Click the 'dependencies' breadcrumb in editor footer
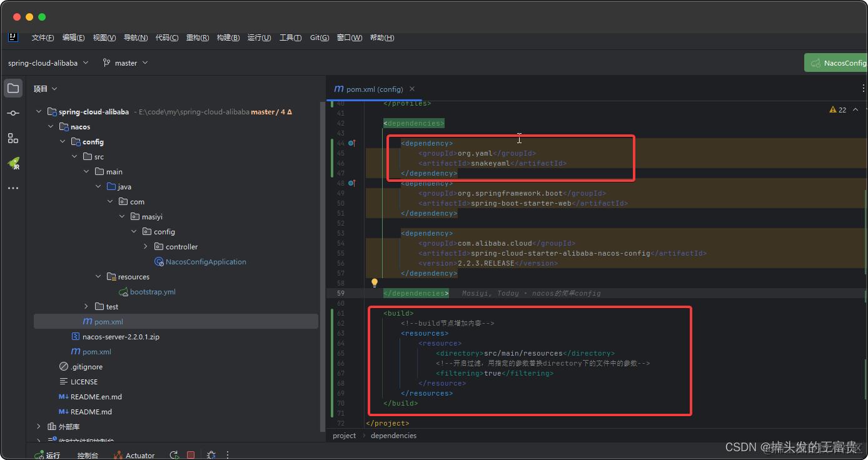 pyautogui.click(x=393, y=436)
